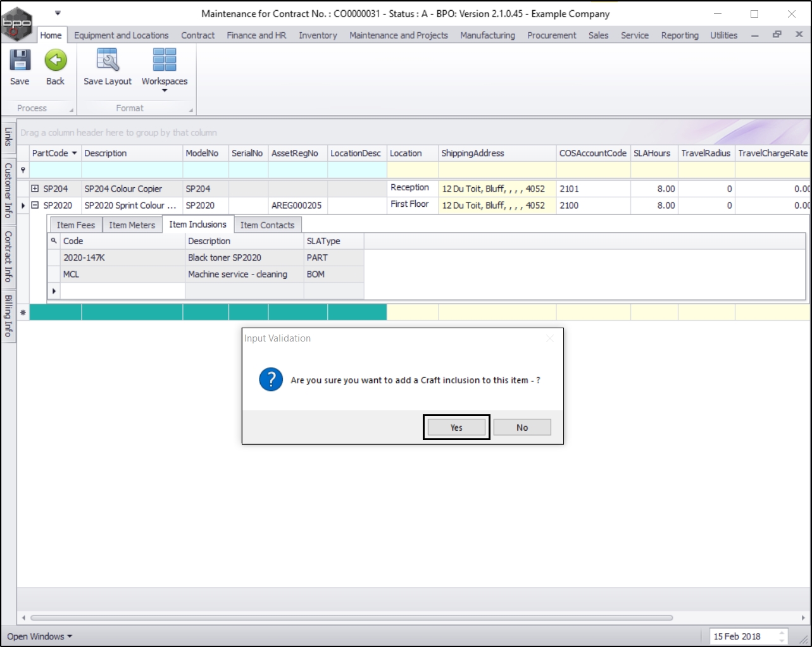Open the Service ribbon tab
This screenshot has height=647, width=812.
(x=635, y=35)
